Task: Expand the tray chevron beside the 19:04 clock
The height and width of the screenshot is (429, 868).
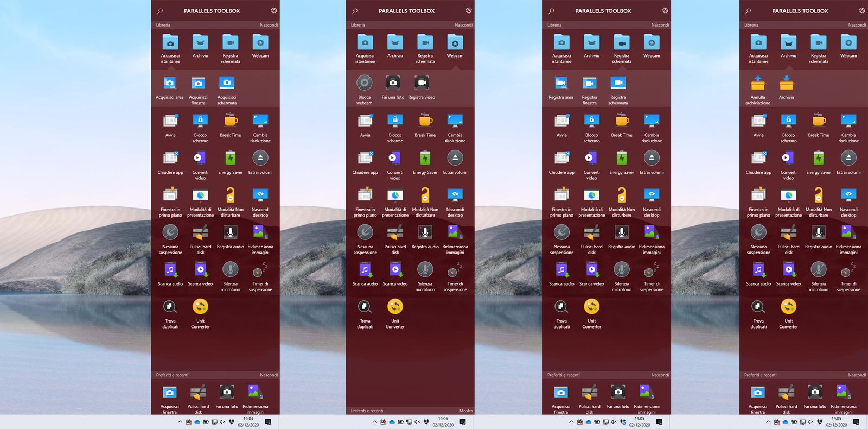Action: [180, 422]
